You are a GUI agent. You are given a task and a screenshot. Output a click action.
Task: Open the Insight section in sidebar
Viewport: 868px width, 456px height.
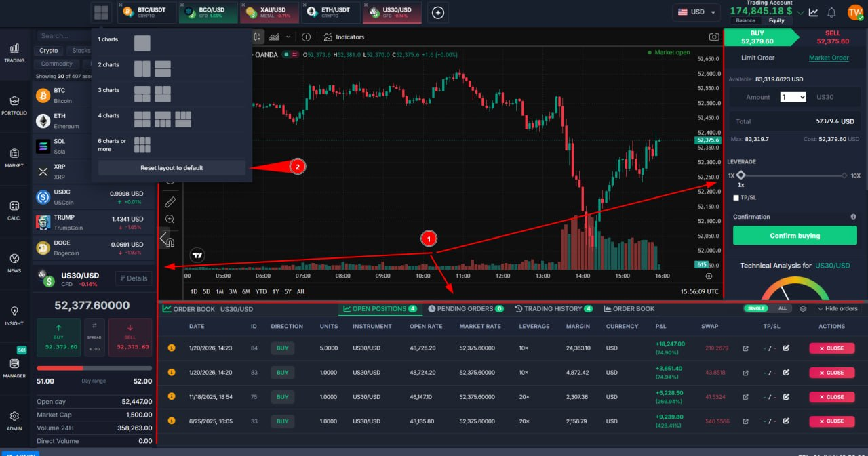pos(14,316)
